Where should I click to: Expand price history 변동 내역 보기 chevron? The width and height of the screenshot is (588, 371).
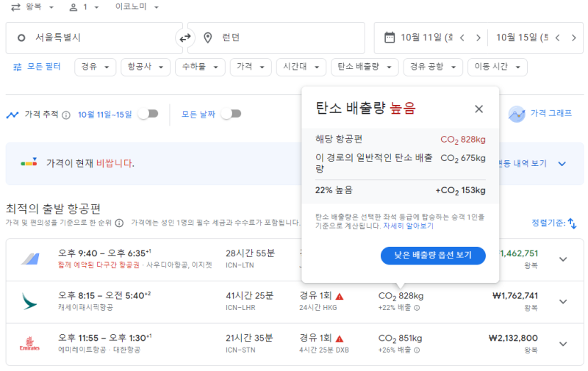pos(562,164)
